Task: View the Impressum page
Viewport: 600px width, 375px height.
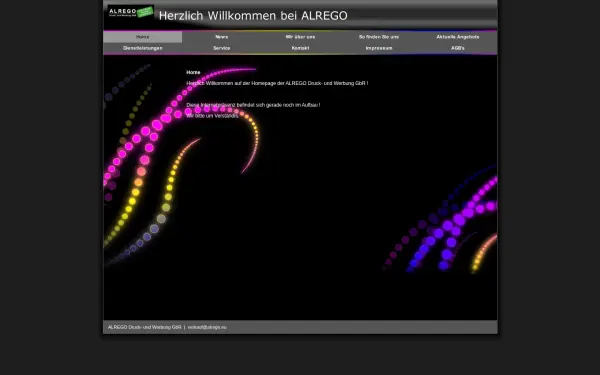Action: point(379,48)
